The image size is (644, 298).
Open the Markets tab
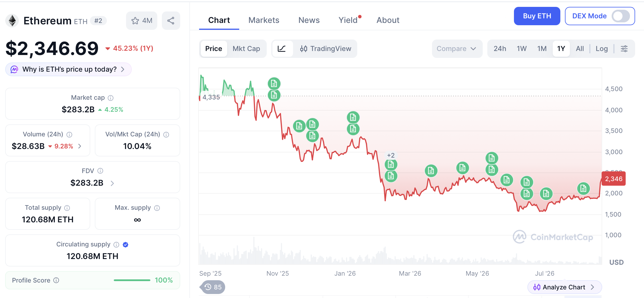coord(264,20)
